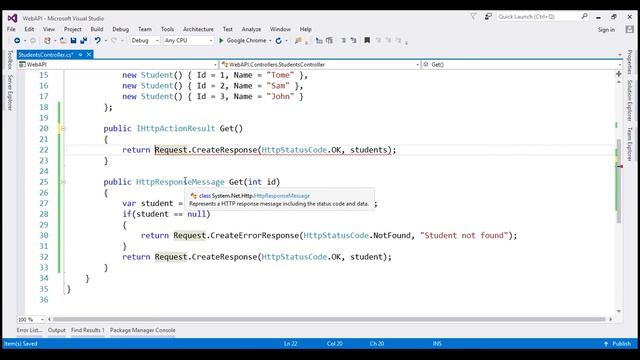Click the Publish button in status bar
640x360 pixels.
point(618,344)
